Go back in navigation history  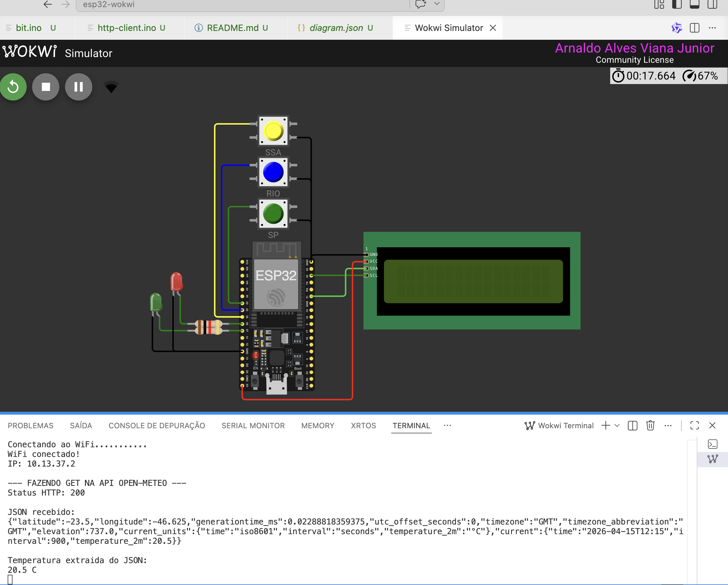(x=48, y=4)
